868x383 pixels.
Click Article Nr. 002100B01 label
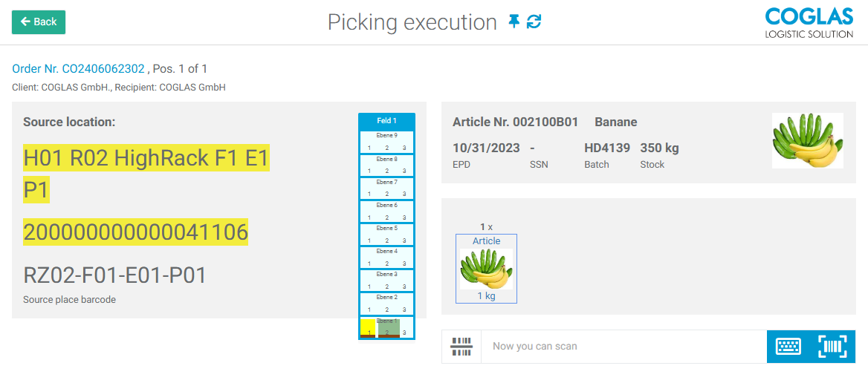pyautogui.click(x=515, y=122)
